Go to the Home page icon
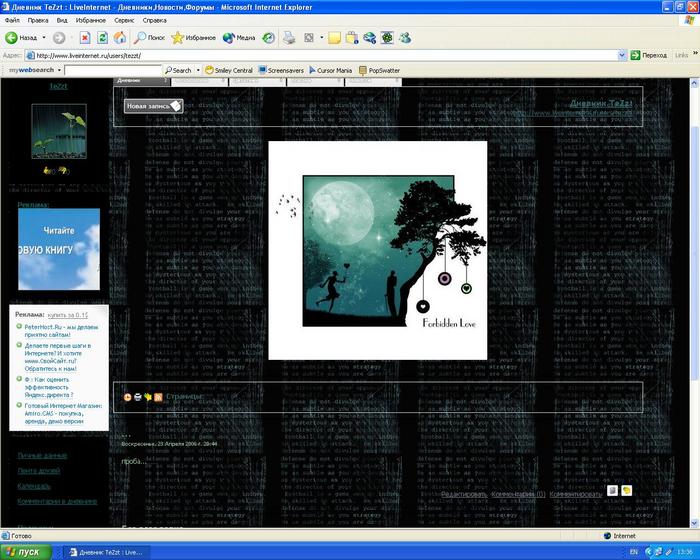This screenshot has width=700, height=560. coord(120,38)
